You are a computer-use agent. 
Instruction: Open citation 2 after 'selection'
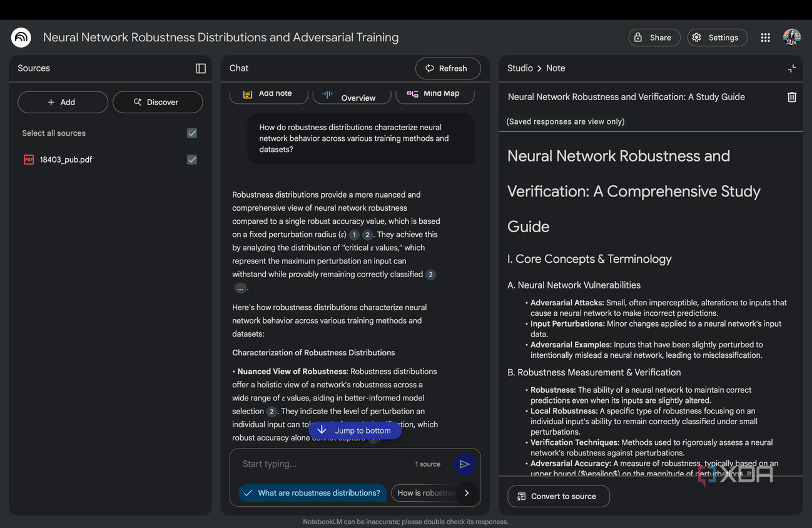tap(272, 412)
